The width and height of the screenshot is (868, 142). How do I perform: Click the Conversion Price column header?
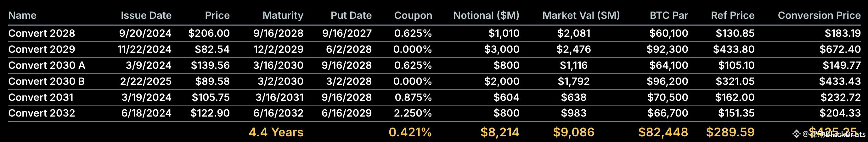(819, 15)
